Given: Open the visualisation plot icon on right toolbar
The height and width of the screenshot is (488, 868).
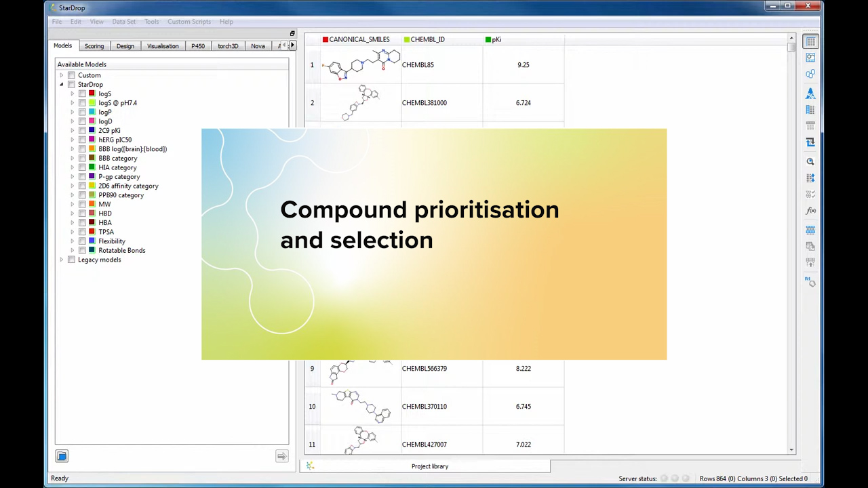Looking at the screenshot, I should 810,58.
